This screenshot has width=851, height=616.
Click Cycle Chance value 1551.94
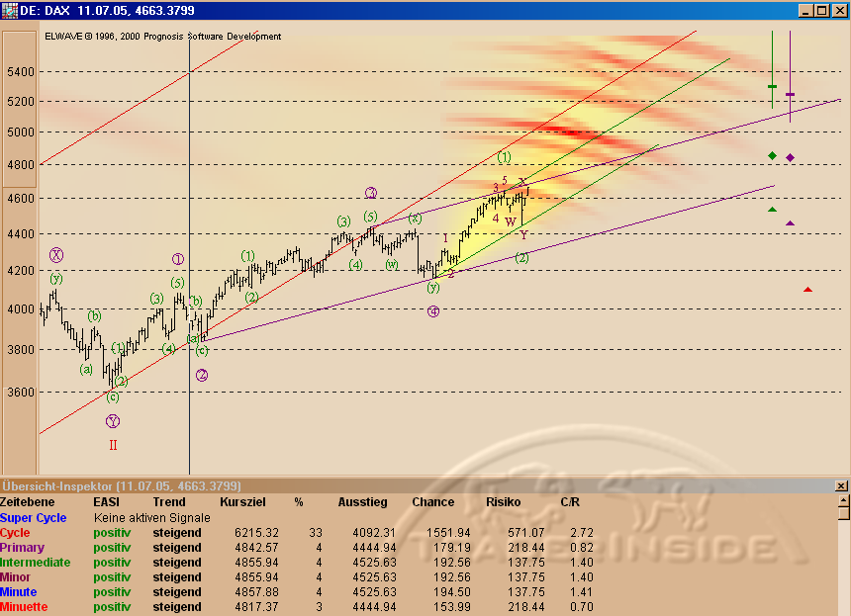pyautogui.click(x=448, y=533)
